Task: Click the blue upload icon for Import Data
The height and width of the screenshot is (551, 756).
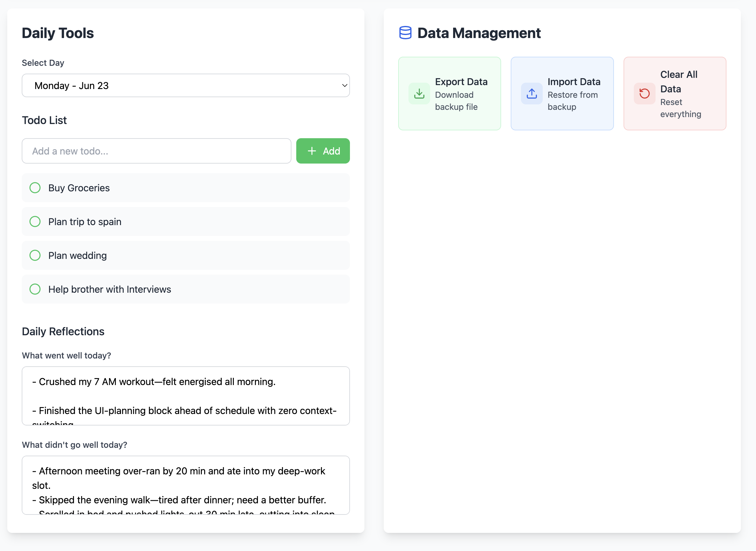Action: (532, 94)
